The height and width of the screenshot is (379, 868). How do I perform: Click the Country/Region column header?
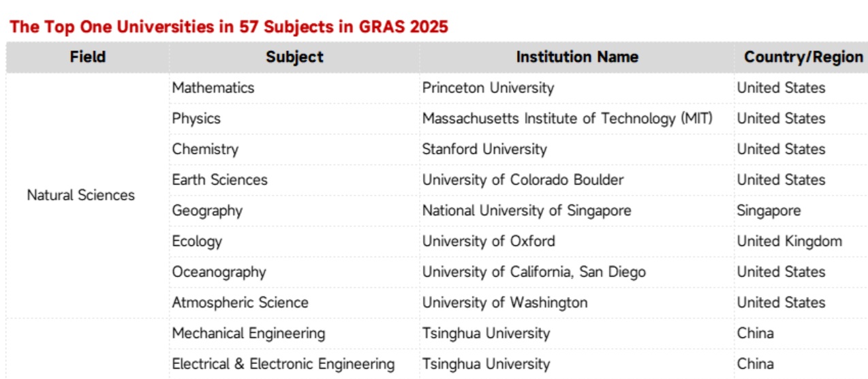pos(803,57)
